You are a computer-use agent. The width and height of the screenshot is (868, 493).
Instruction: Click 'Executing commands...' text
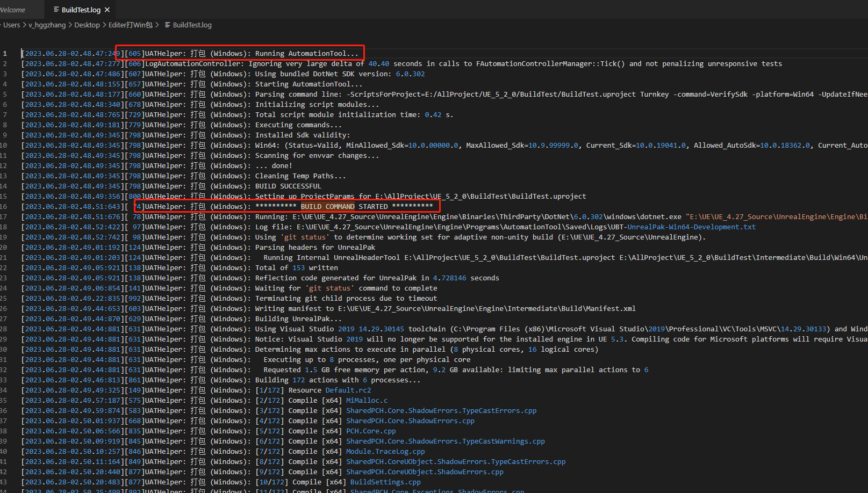298,125
